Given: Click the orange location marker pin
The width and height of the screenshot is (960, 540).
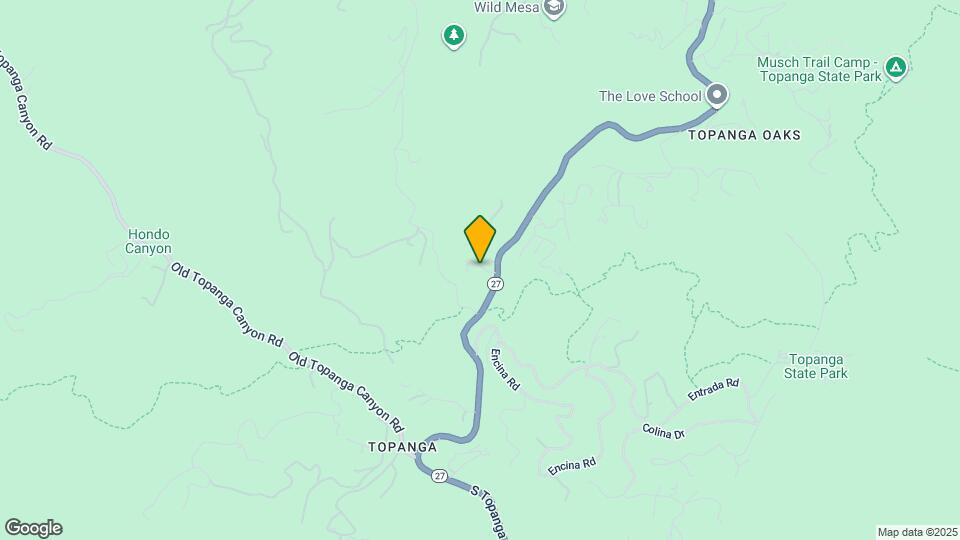Looking at the screenshot, I should (x=479, y=239).
